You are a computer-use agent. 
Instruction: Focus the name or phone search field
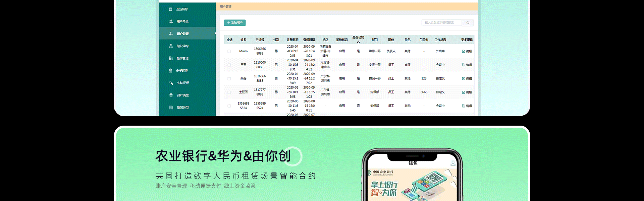coord(442,23)
